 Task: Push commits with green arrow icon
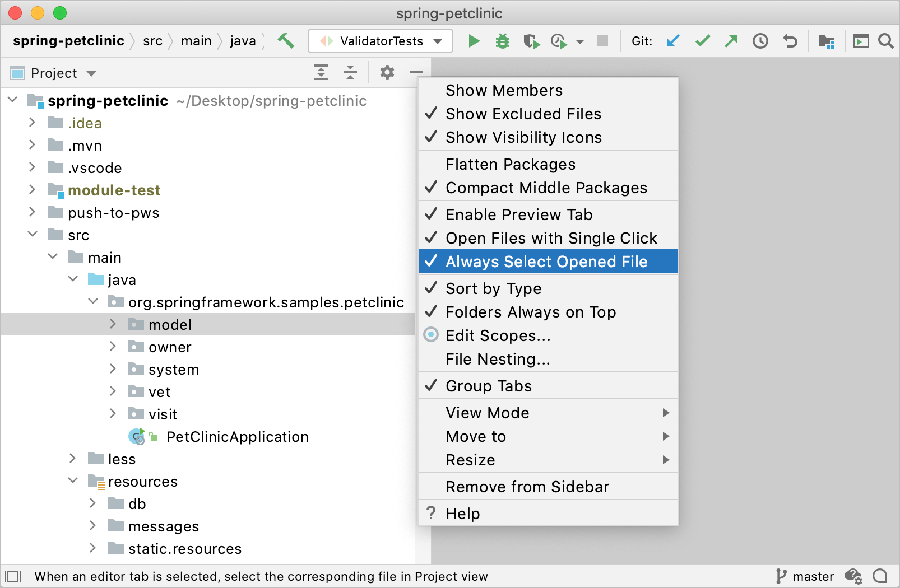pyautogui.click(x=731, y=41)
